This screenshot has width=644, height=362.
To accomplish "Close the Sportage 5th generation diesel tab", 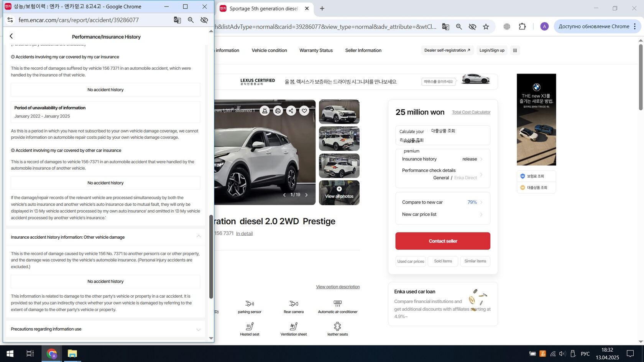I will coord(307,8).
